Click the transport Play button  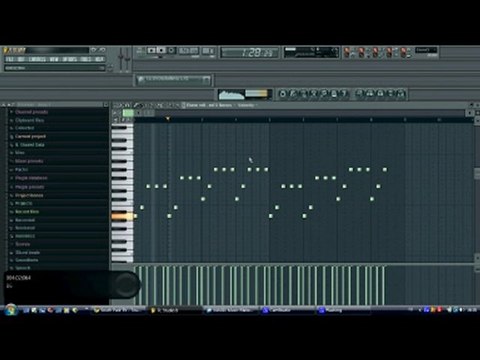152,50
